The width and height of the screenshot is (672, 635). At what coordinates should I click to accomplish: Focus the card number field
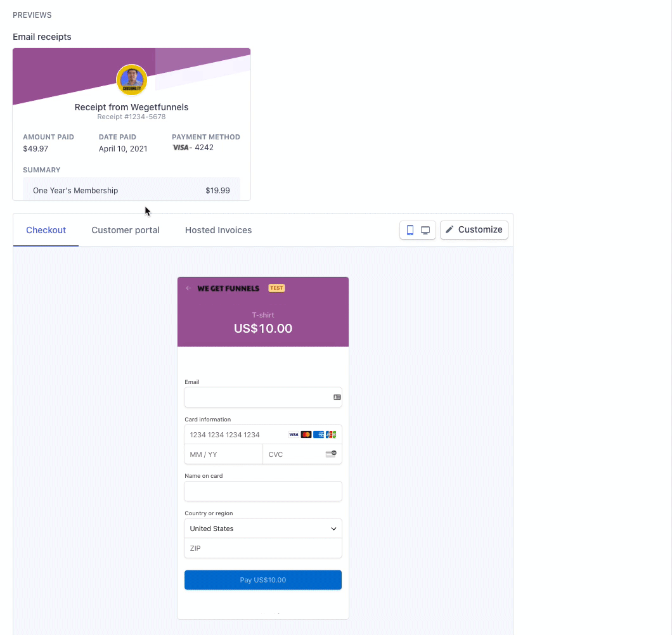tap(263, 435)
